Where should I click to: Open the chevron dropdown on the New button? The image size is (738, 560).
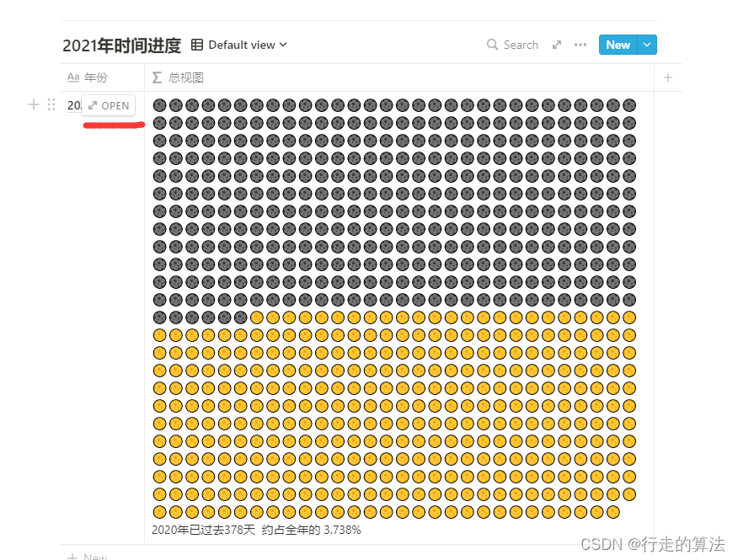[x=646, y=45]
